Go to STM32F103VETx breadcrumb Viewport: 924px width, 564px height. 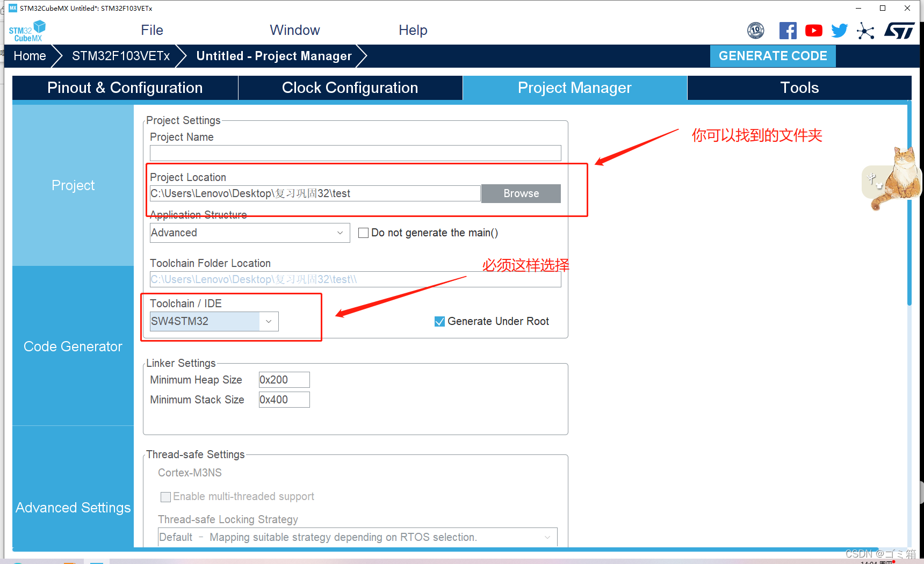121,56
